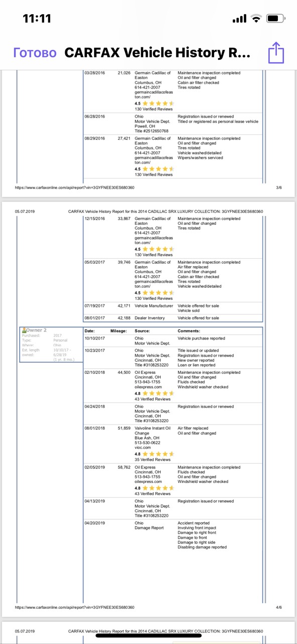Viewport: 297px width, 644px height.
Task: Tap the Wi-Fi status icon
Action: coord(257,19)
